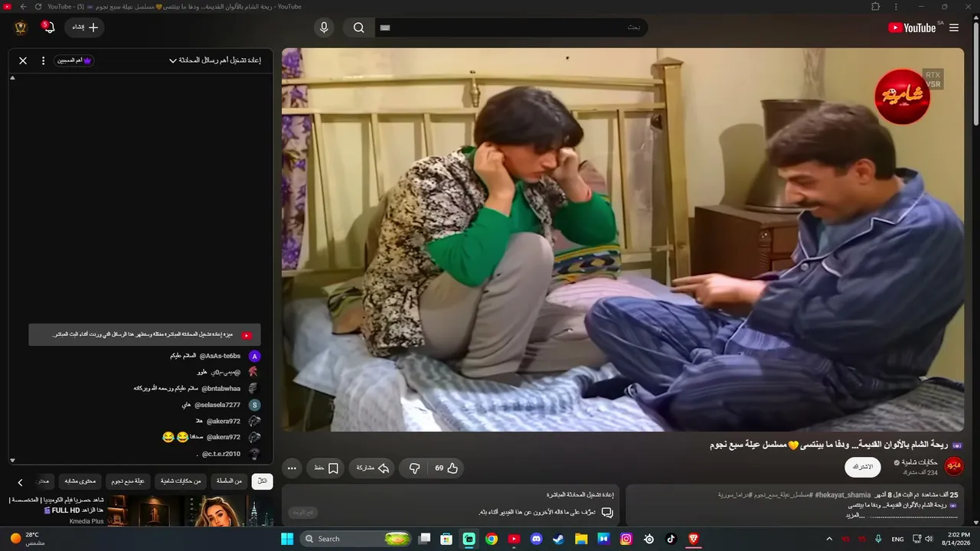The width and height of the screenshot is (980, 551).
Task: Select the الكل filter chip
Action: click(262, 481)
